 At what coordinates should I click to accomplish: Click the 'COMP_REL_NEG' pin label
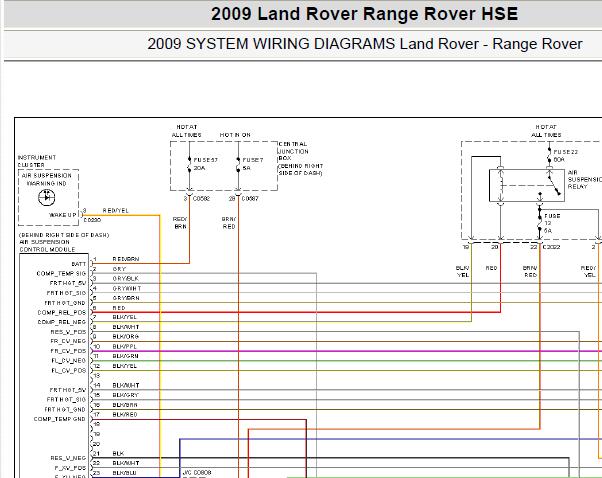(62, 322)
